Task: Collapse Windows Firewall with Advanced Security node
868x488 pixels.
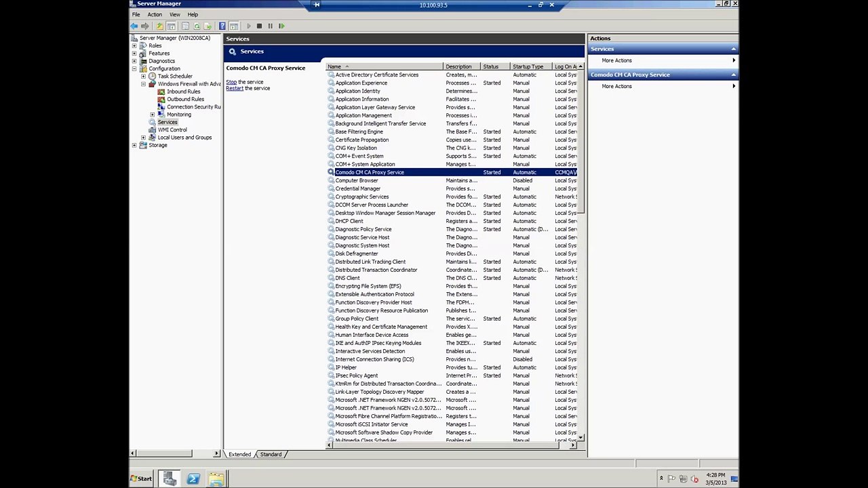Action: (143, 84)
